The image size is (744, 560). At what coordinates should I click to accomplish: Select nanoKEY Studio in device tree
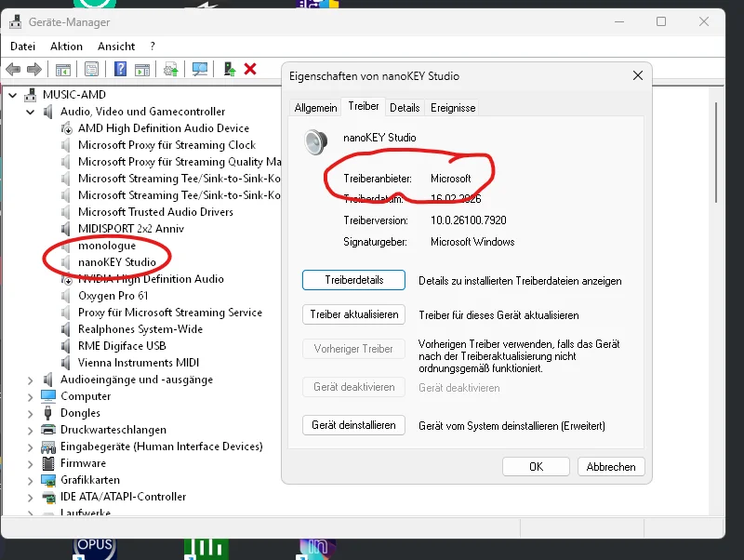[x=117, y=262]
